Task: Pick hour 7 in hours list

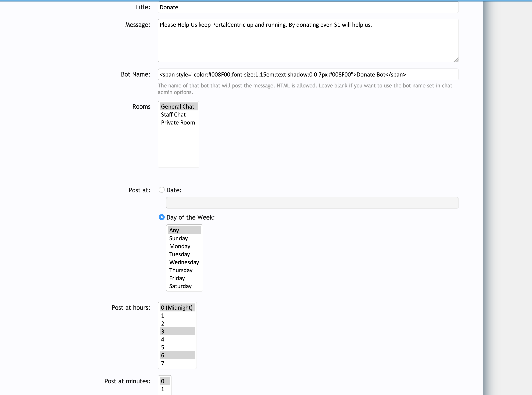Action: click(x=163, y=364)
